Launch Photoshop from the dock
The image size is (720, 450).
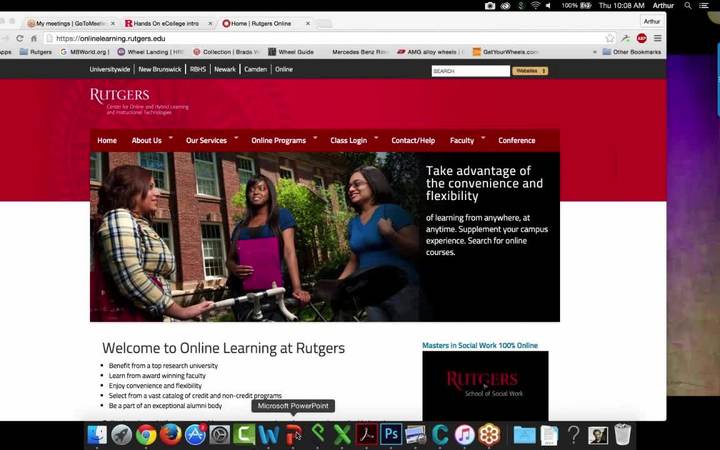pyautogui.click(x=391, y=434)
